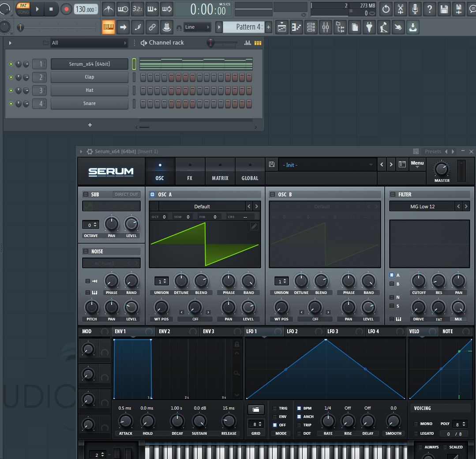The width and height of the screenshot is (476, 459).
Task: Enable the FILTER checkbox
Action: pyautogui.click(x=393, y=195)
